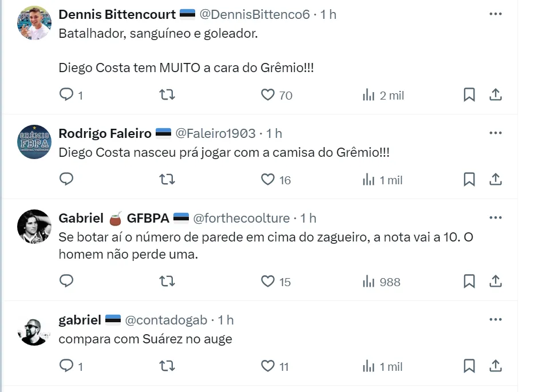Like Dennis Bittencourt's tweet with 70 likes
This screenshot has height=392, width=542.
[268, 95]
